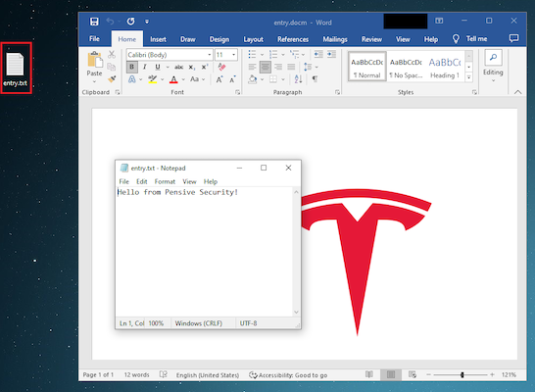Open the font size 11 dropdown
Screen dimensions: 535x392
click(x=234, y=55)
